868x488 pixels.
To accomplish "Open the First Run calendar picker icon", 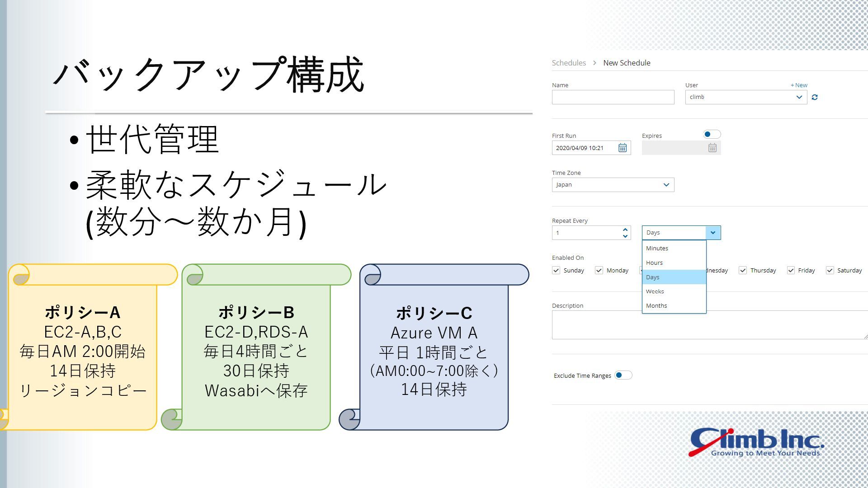I will click(623, 148).
